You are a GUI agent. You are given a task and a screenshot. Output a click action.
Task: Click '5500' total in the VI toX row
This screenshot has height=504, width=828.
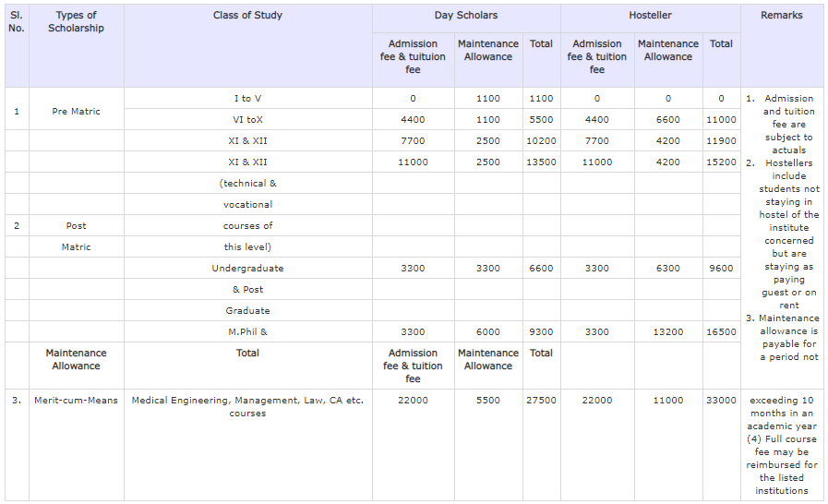tap(541, 119)
